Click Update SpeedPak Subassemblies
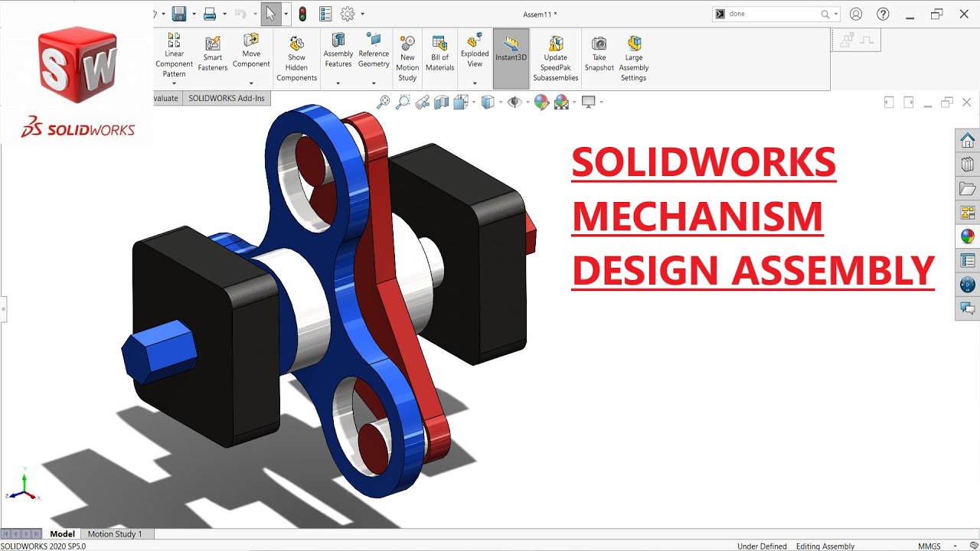 [556, 58]
